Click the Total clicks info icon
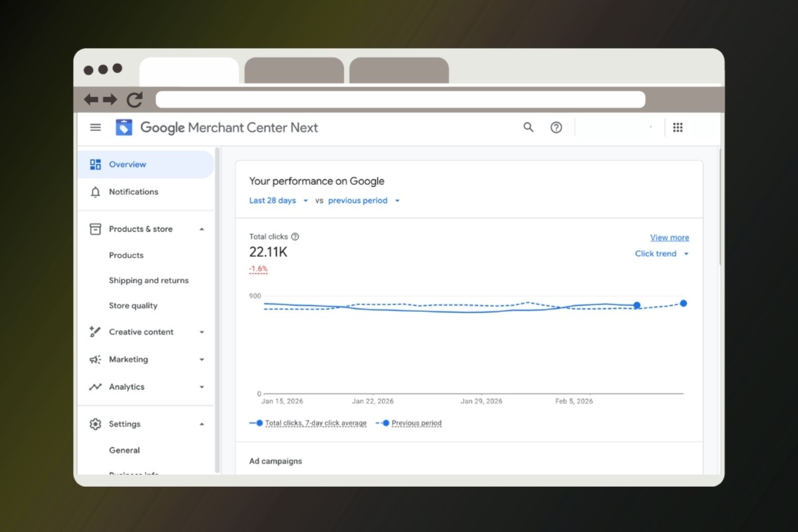Screen dimensions: 798x532 (295, 237)
